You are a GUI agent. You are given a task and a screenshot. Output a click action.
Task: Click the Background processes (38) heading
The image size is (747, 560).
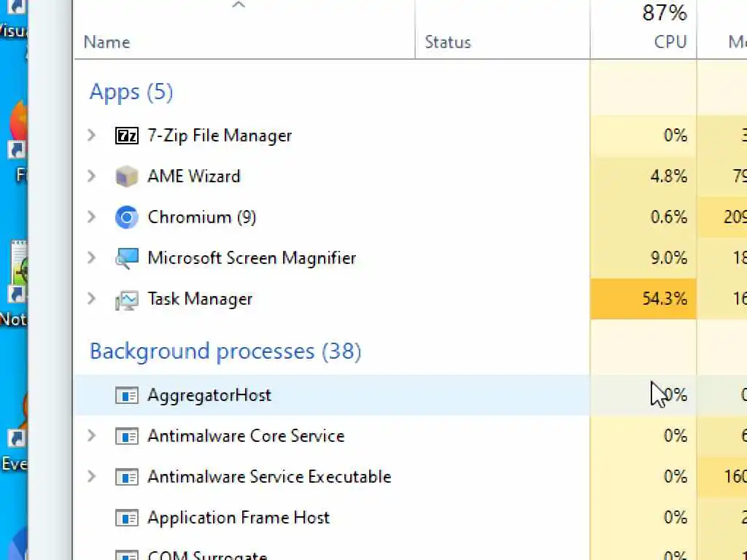pyautogui.click(x=225, y=351)
